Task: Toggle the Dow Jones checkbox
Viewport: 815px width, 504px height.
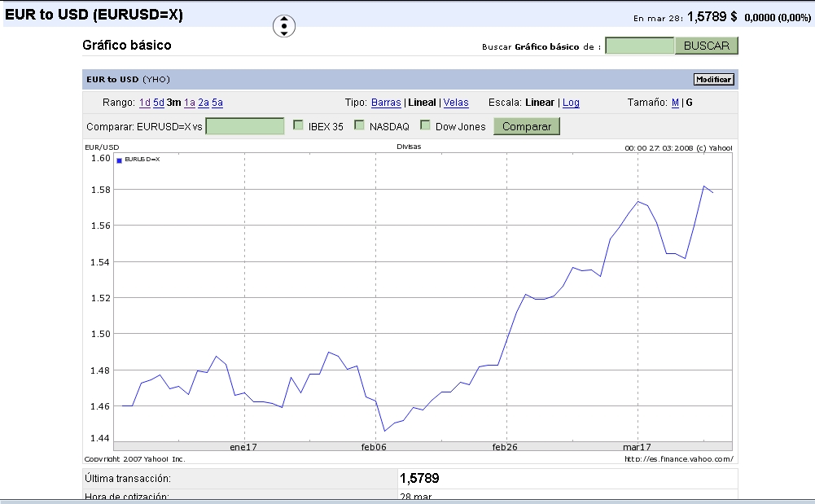Action: pos(425,125)
